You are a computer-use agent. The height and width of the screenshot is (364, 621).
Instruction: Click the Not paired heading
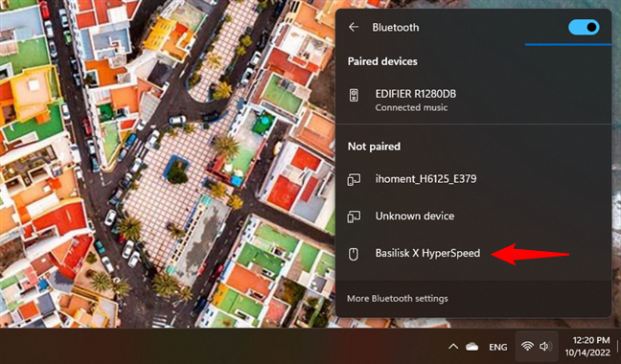tap(374, 147)
